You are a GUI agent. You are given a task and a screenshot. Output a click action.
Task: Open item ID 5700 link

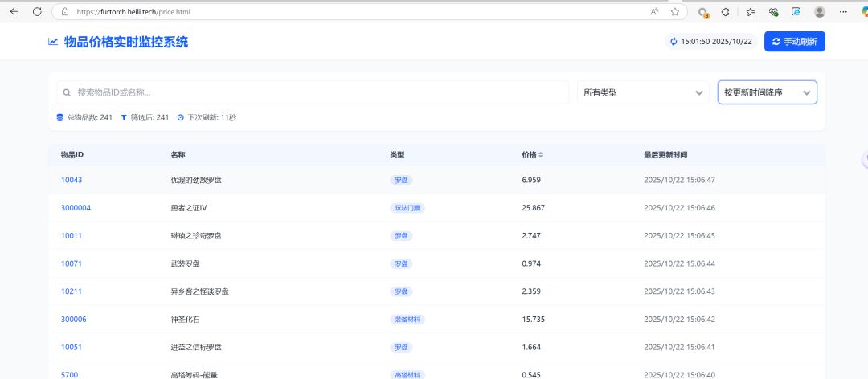[x=69, y=374]
